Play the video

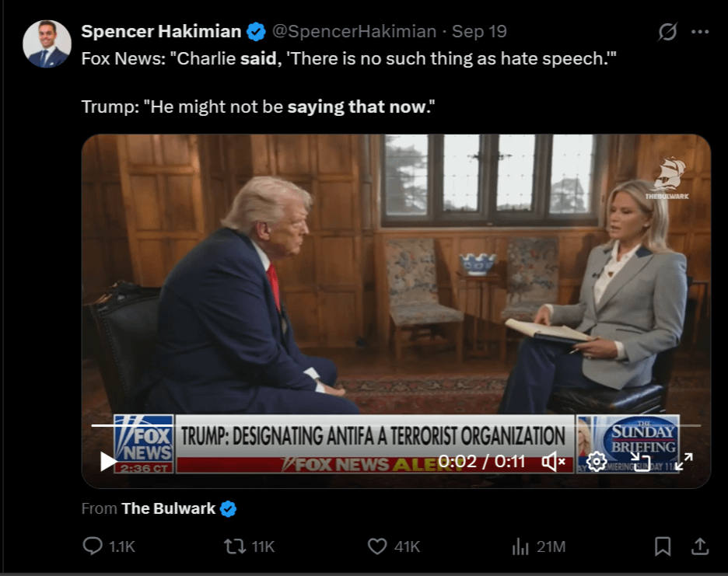point(108,462)
